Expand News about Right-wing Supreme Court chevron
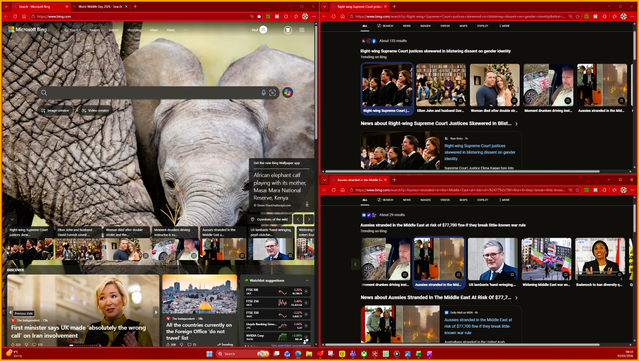This screenshot has height=361, width=639. click(516, 123)
